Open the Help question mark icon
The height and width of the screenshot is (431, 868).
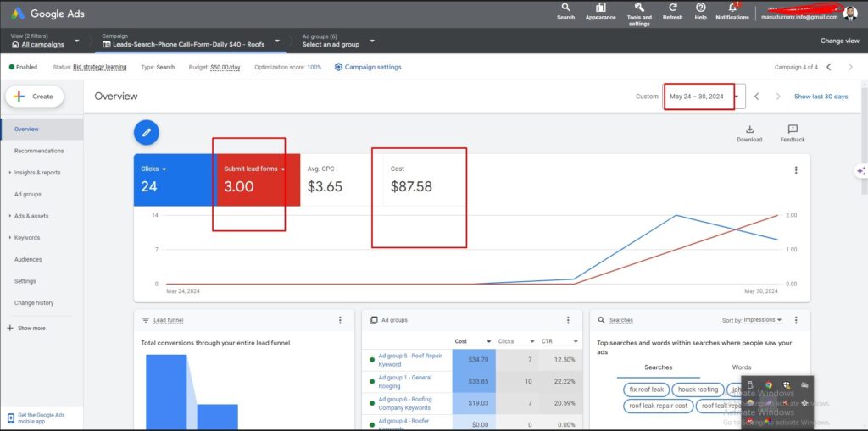(x=701, y=8)
